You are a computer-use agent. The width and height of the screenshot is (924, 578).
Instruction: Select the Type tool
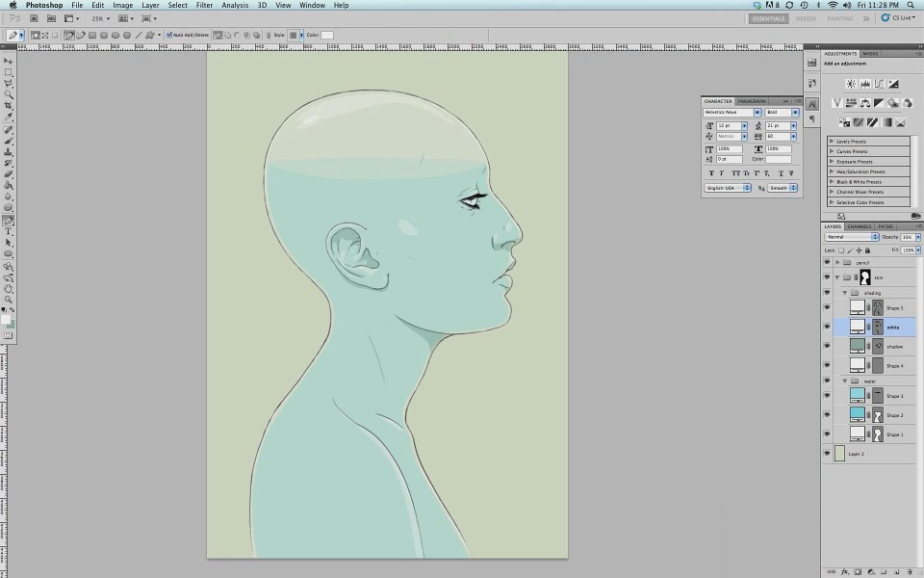10,233
